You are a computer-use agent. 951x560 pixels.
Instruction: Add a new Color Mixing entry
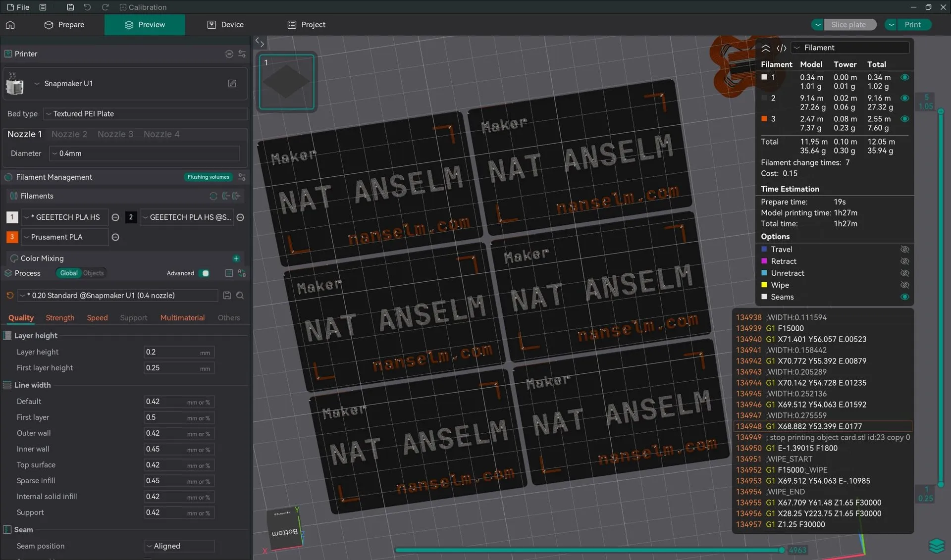236,258
